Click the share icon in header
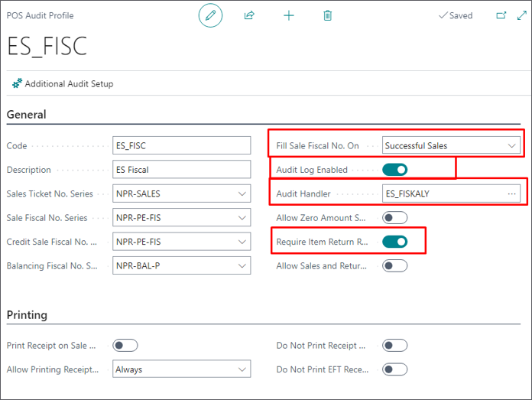 [x=249, y=15]
